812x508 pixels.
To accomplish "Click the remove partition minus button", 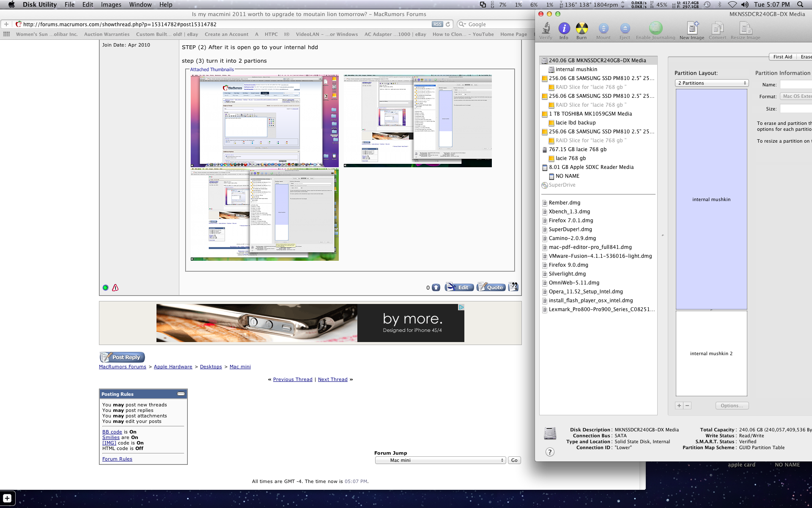I will click(687, 406).
